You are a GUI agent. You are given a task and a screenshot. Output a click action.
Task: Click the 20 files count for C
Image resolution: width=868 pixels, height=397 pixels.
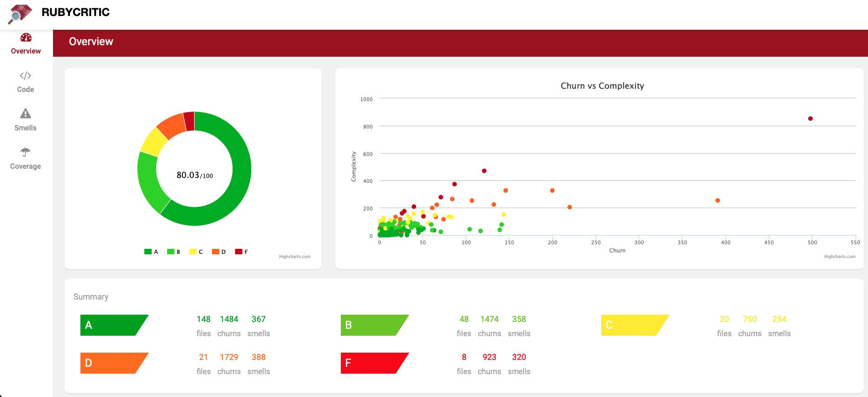coord(725,319)
